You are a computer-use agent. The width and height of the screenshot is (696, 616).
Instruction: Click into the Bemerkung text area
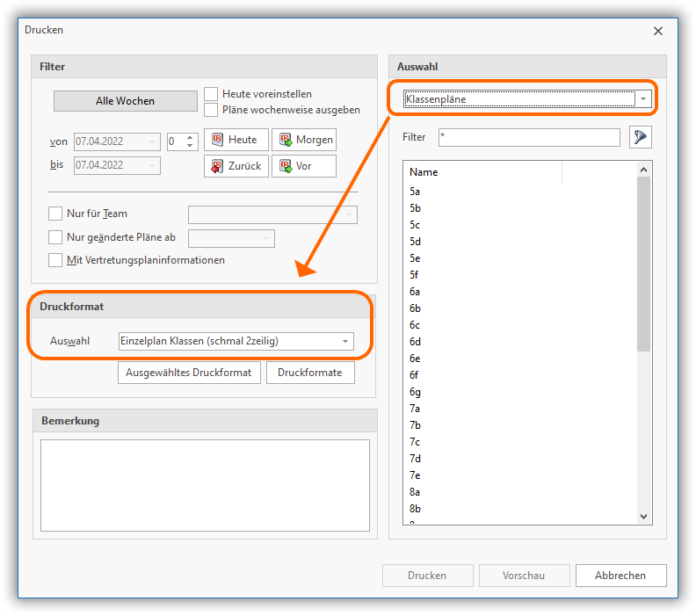(x=205, y=486)
